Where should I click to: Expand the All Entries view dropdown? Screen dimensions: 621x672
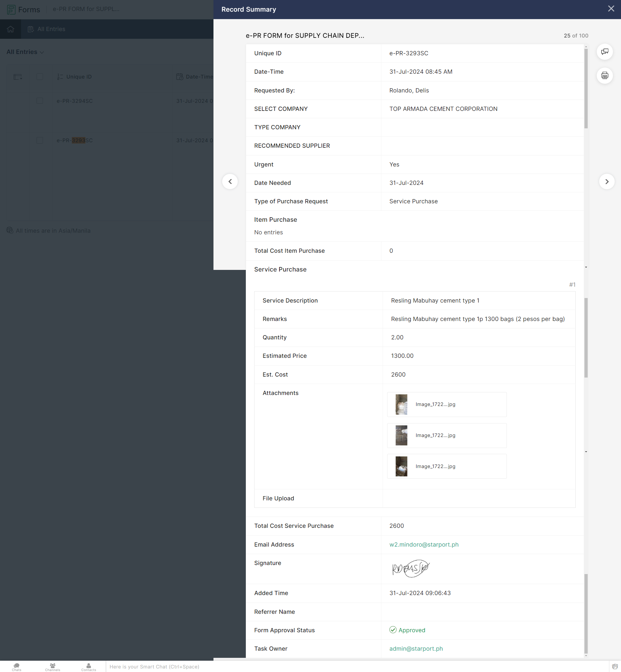click(25, 52)
